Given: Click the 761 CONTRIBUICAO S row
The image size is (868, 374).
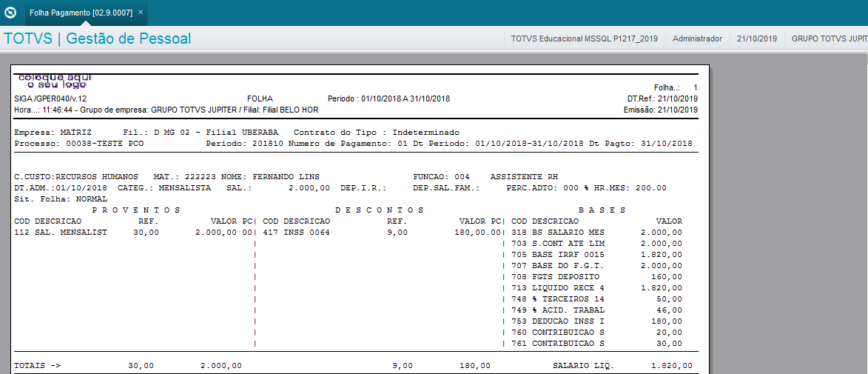Looking at the screenshot, I should coord(596,344).
